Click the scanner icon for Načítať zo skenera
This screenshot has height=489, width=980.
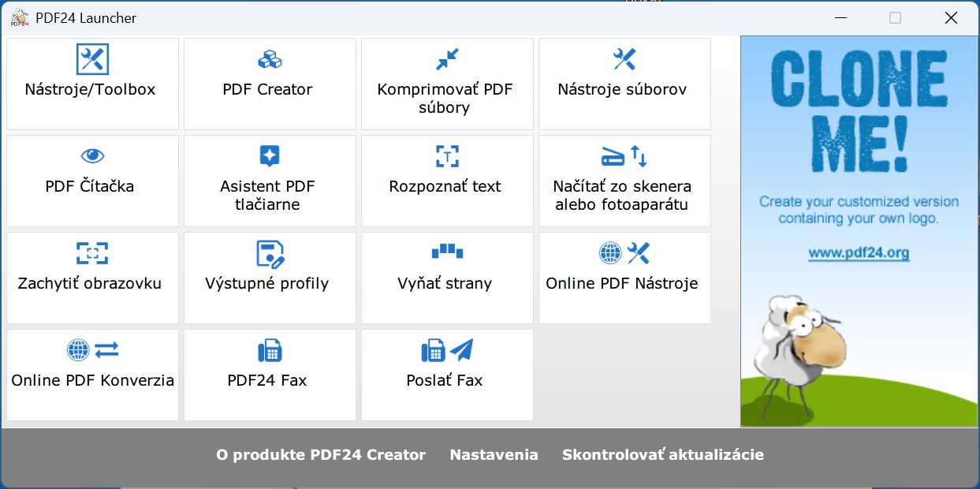point(613,157)
